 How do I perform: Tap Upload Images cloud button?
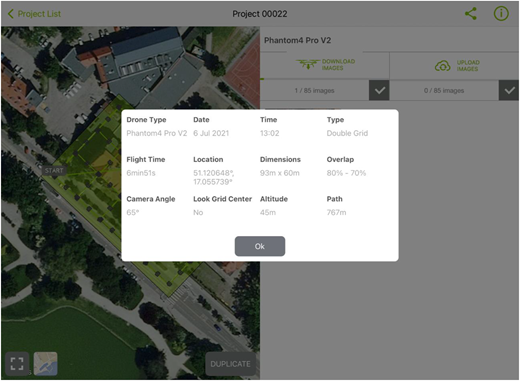coord(457,66)
